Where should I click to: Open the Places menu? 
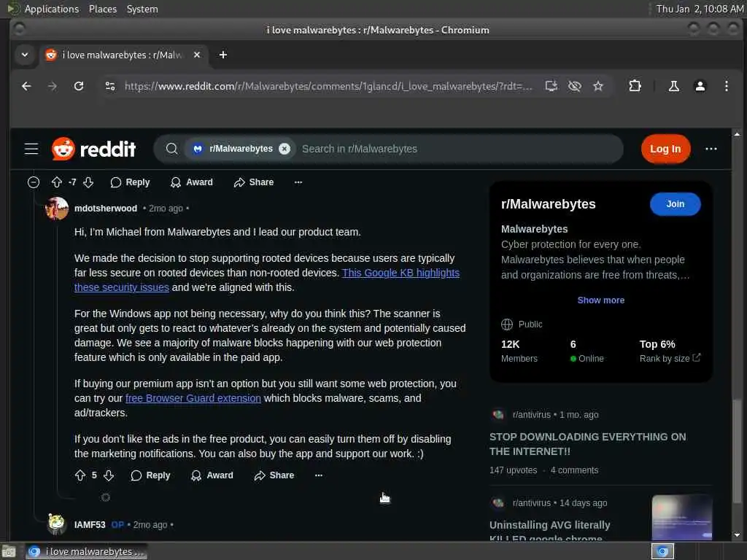click(x=103, y=9)
